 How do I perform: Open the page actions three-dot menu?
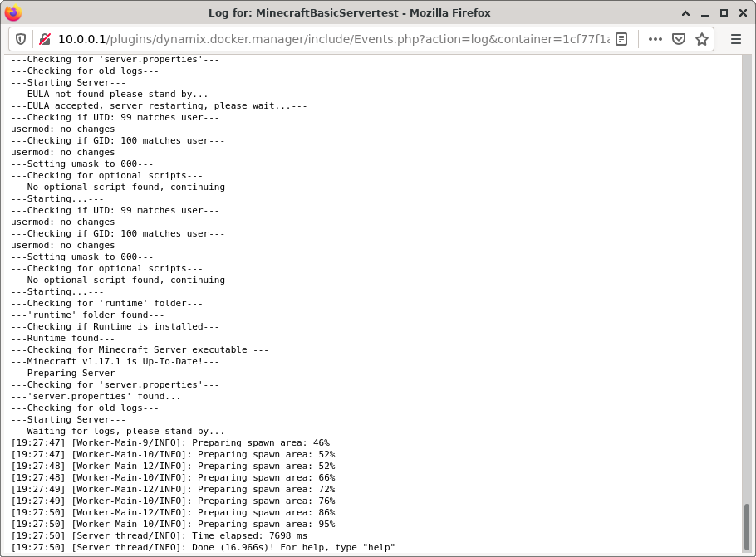tap(655, 39)
